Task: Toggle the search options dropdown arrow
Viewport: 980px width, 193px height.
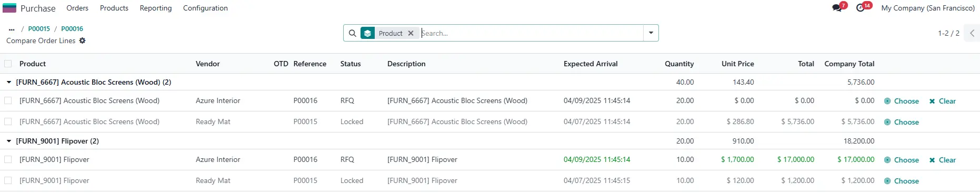Action: coord(651,33)
